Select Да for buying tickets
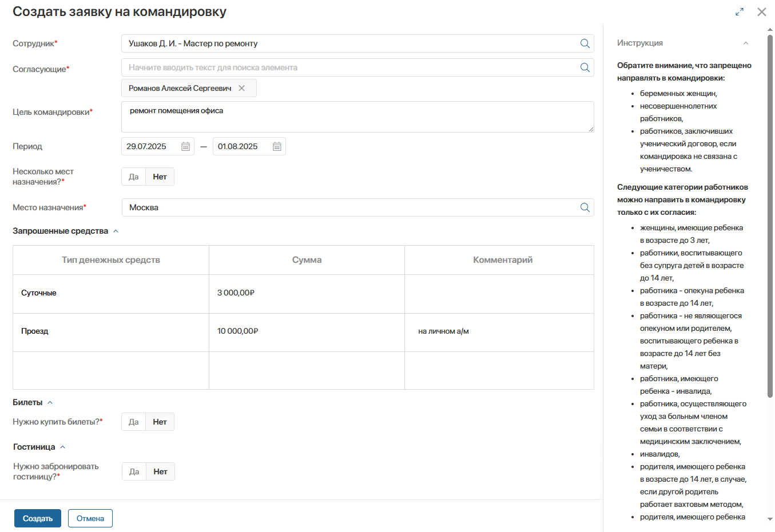Viewport: 775px width, 532px height. click(x=134, y=422)
